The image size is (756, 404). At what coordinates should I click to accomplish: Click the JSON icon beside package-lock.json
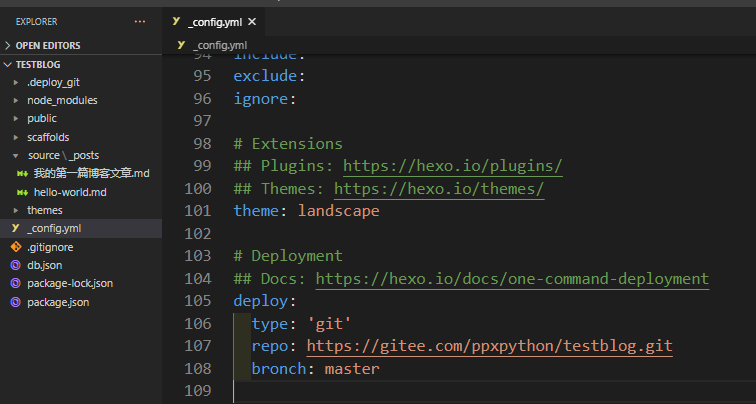[x=15, y=283]
